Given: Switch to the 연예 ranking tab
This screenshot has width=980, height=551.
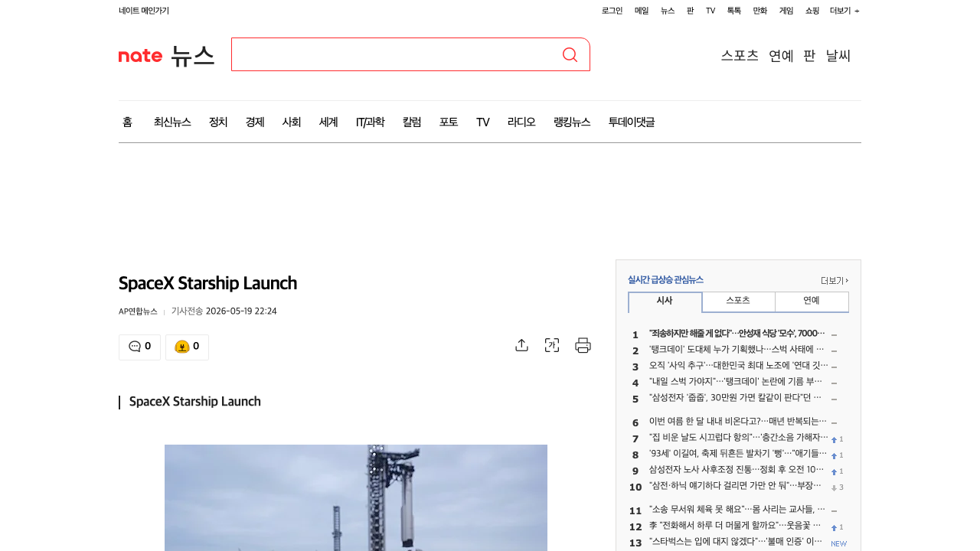Looking at the screenshot, I should pyautogui.click(x=812, y=302).
